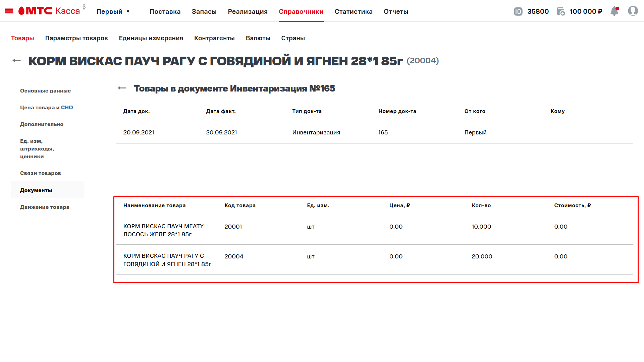The image size is (644, 362).
Task: Click the От кого column header
Action: point(475,111)
